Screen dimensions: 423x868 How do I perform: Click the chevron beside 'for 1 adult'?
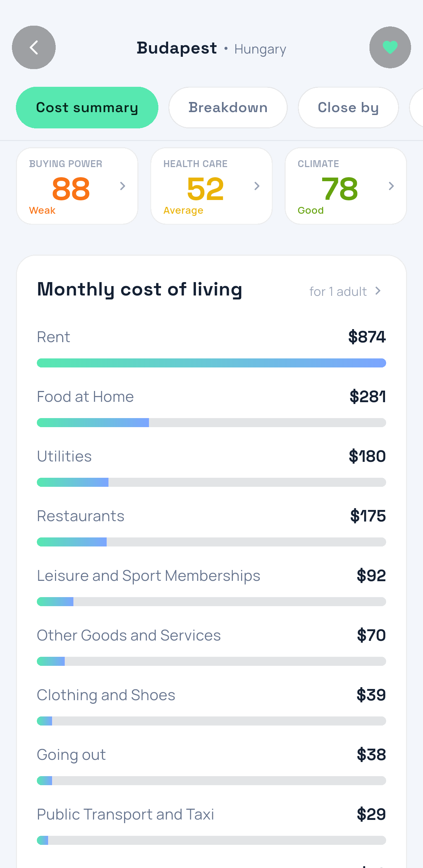tap(378, 291)
